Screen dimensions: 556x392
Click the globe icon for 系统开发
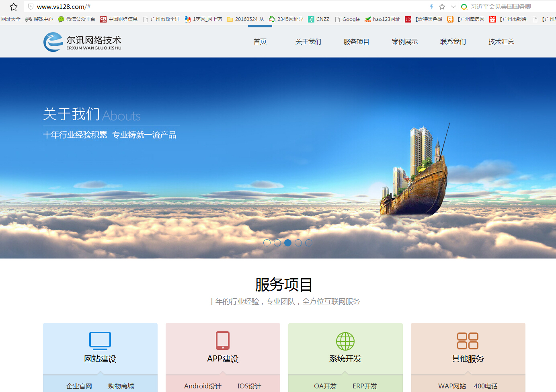point(345,341)
